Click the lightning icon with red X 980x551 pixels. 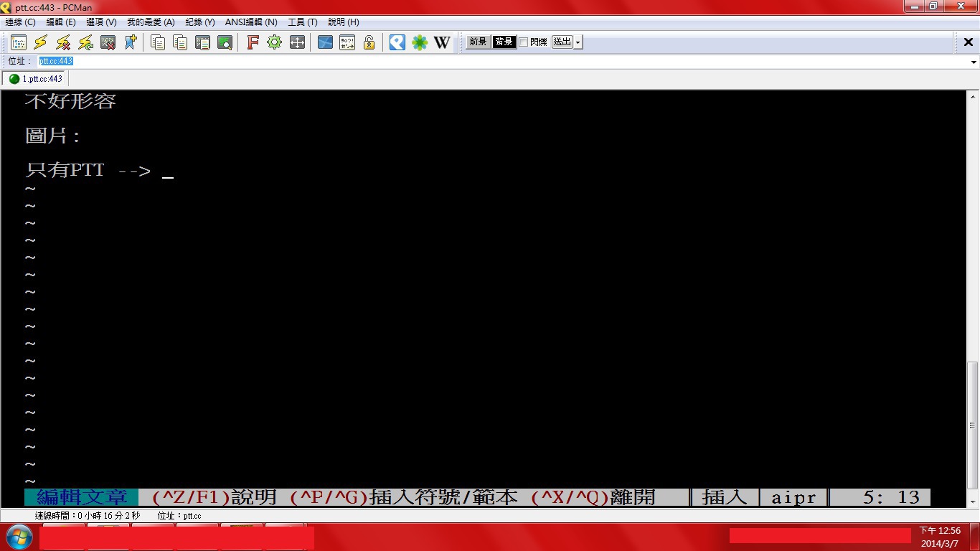[63, 42]
